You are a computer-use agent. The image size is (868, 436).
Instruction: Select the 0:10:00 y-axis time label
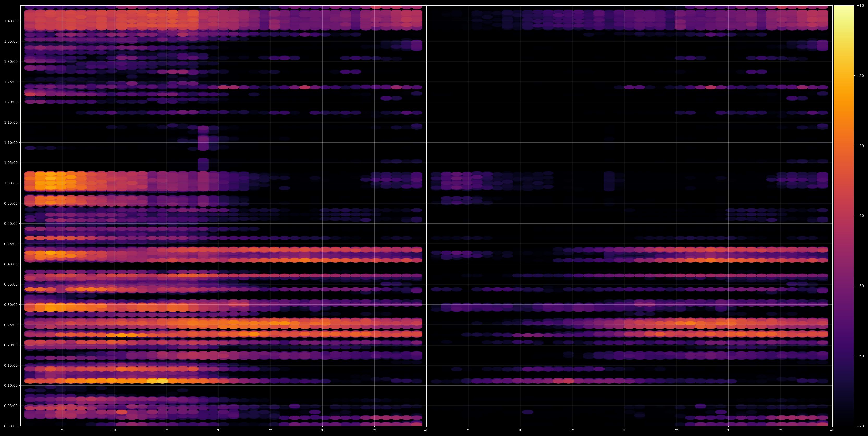tap(11, 385)
